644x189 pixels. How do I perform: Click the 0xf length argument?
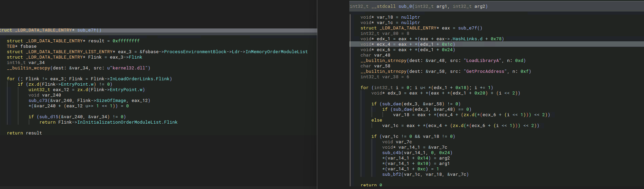[x=525, y=71]
